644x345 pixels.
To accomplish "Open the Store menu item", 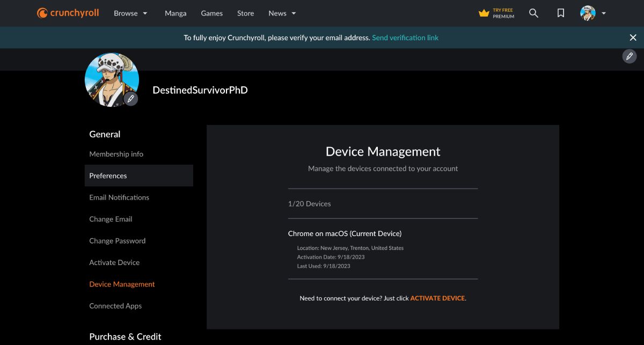I will click(x=246, y=13).
